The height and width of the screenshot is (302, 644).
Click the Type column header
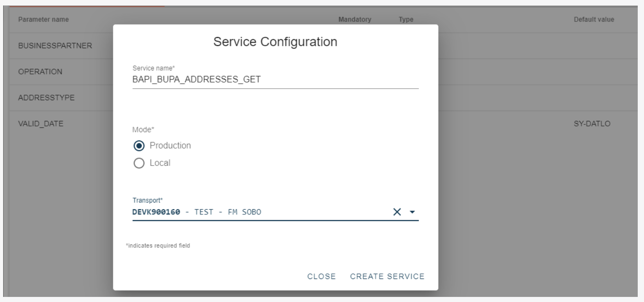(406, 20)
